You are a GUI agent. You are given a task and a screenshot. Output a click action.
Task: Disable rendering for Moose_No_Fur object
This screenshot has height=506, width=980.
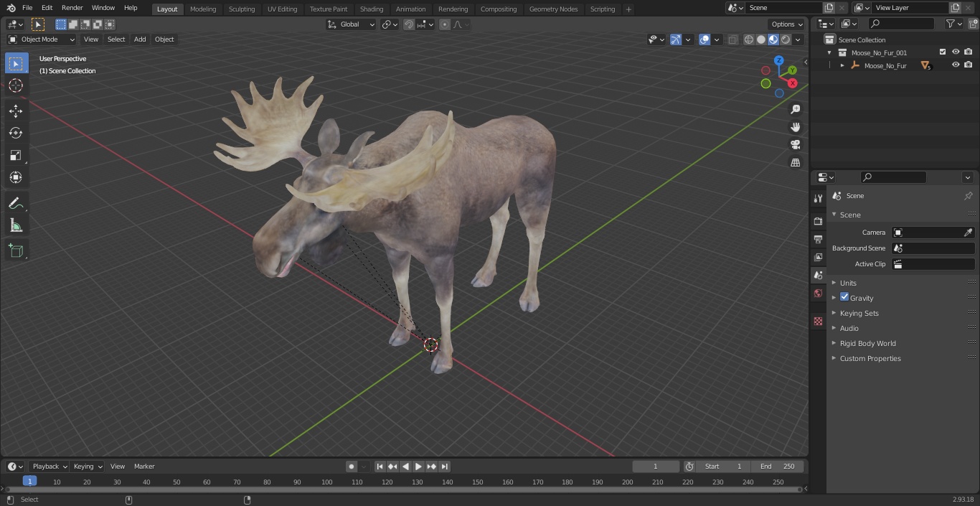(969, 65)
